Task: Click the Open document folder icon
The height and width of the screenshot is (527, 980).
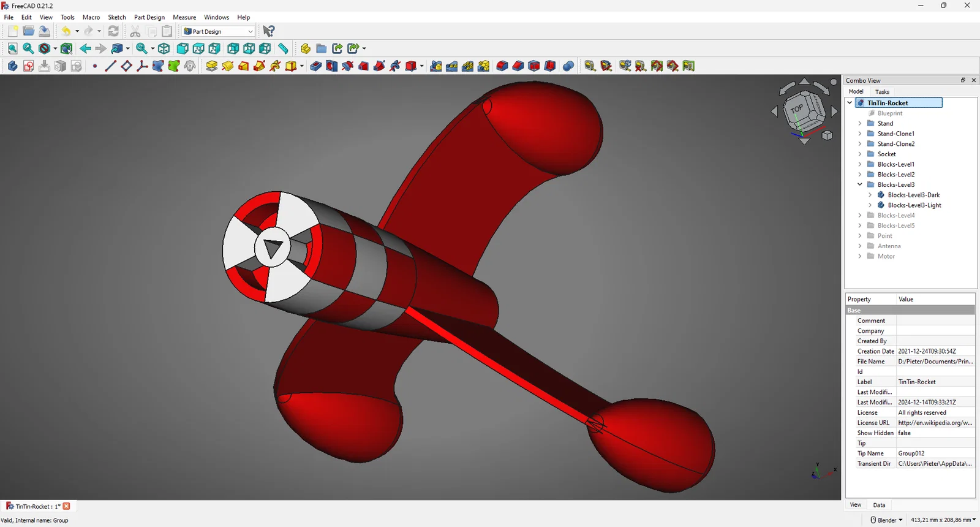Action: [x=28, y=31]
